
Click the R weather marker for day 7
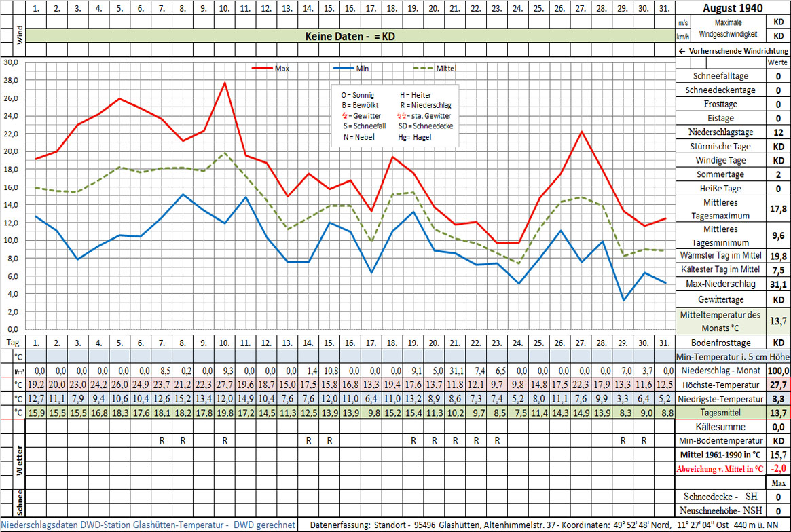coord(162,440)
